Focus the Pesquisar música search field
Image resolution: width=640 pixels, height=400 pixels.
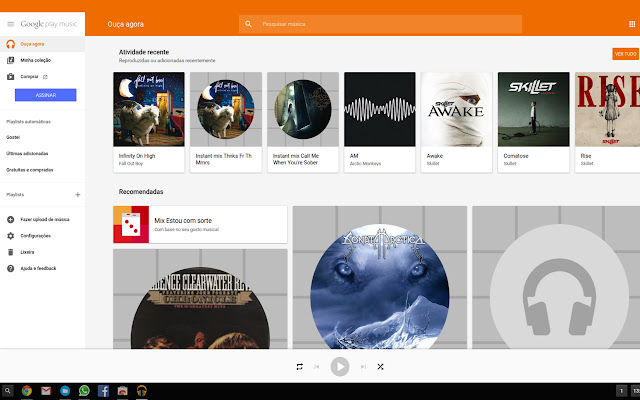pos(380,24)
